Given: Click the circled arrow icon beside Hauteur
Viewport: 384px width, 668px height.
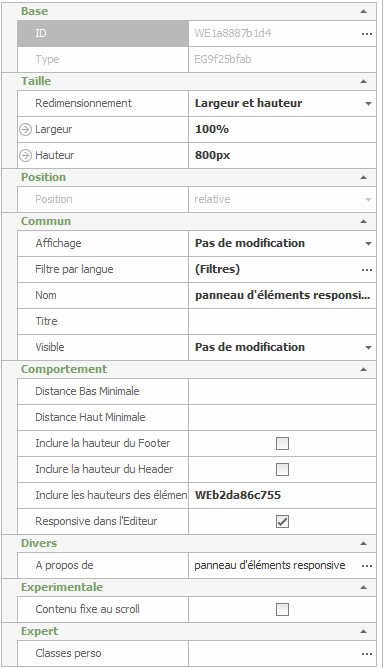Looking at the screenshot, I should coord(26,155).
